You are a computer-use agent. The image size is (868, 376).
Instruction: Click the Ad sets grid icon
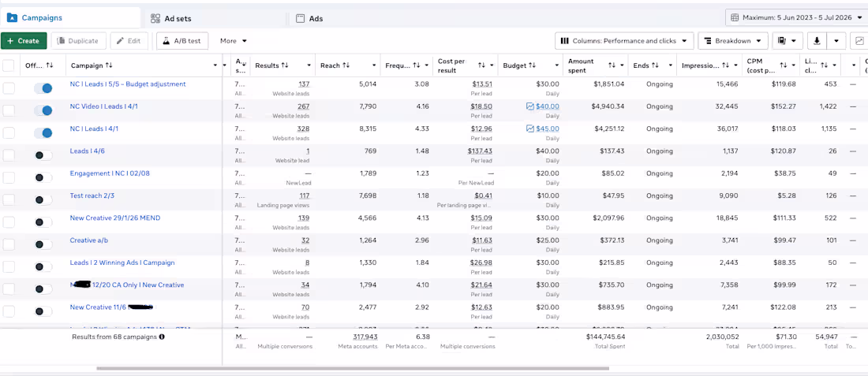click(155, 19)
